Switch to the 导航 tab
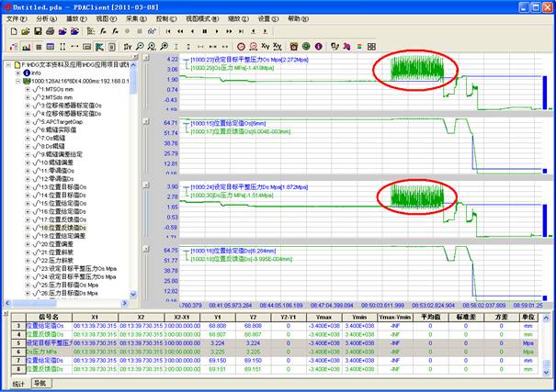Viewport: 556px width, 392px height. (40, 382)
